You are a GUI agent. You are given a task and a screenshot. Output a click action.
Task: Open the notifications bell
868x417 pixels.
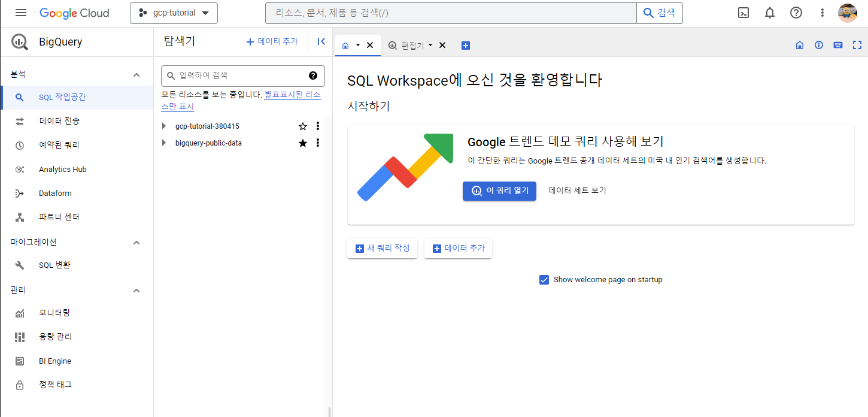point(770,13)
